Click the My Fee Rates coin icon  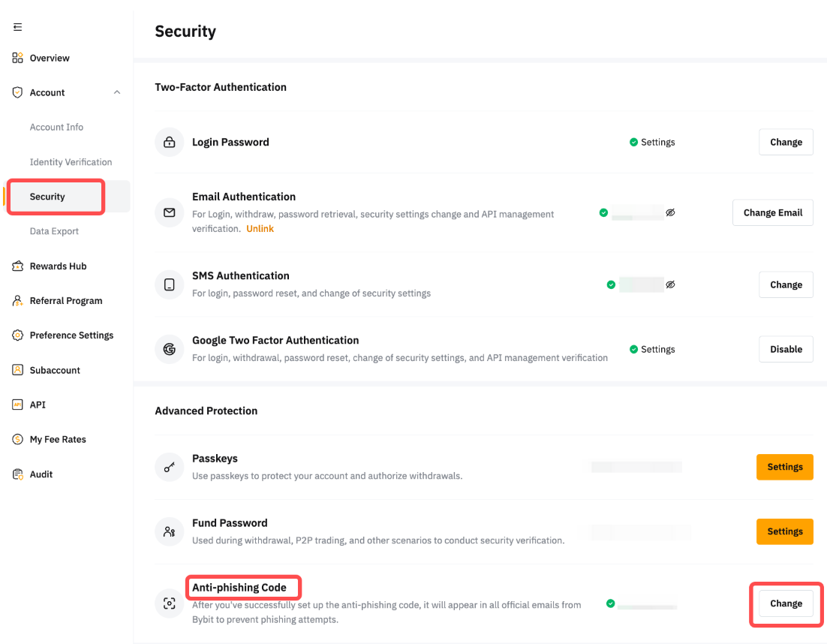(17, 439)
